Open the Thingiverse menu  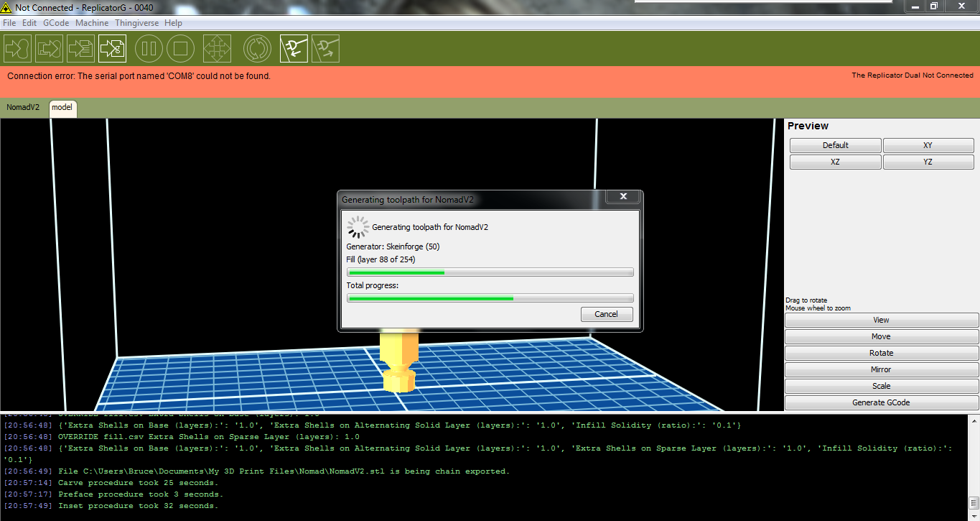pos(138,23)
